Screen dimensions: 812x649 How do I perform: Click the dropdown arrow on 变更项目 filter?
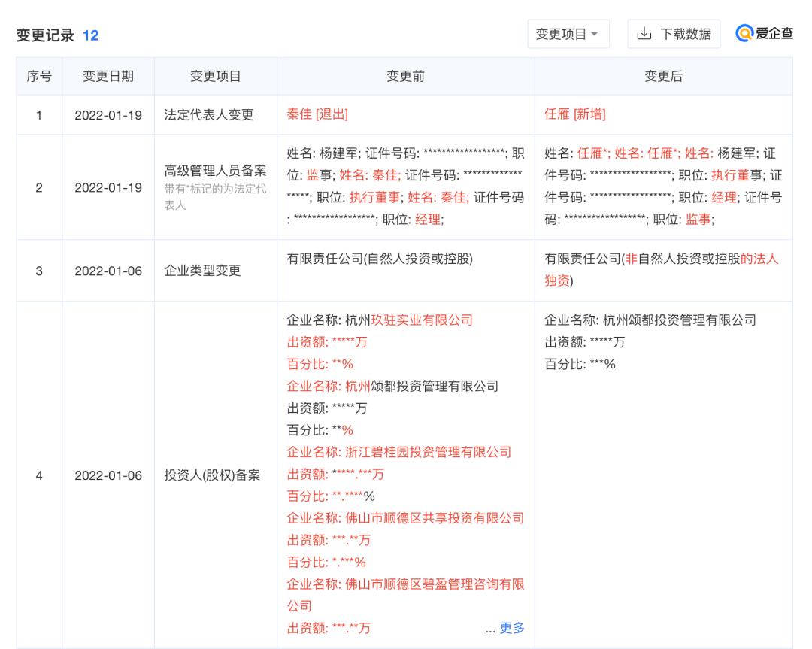(593, 33)
